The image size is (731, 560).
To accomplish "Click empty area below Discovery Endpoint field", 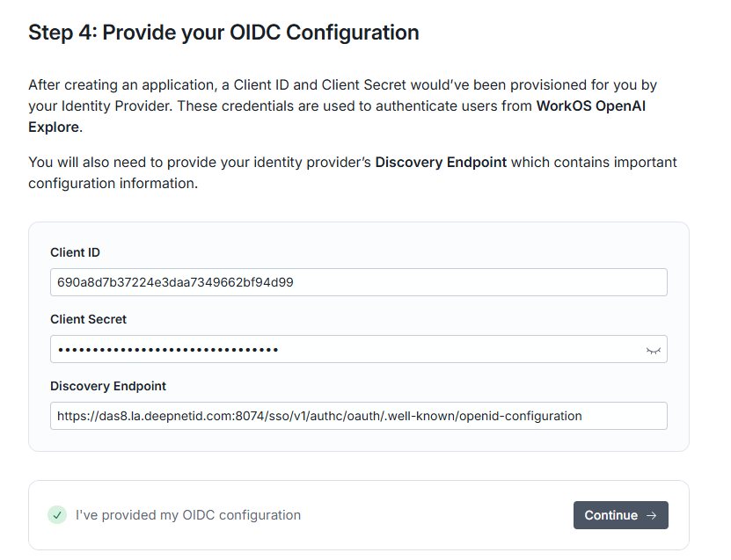I will click(358, 440).
